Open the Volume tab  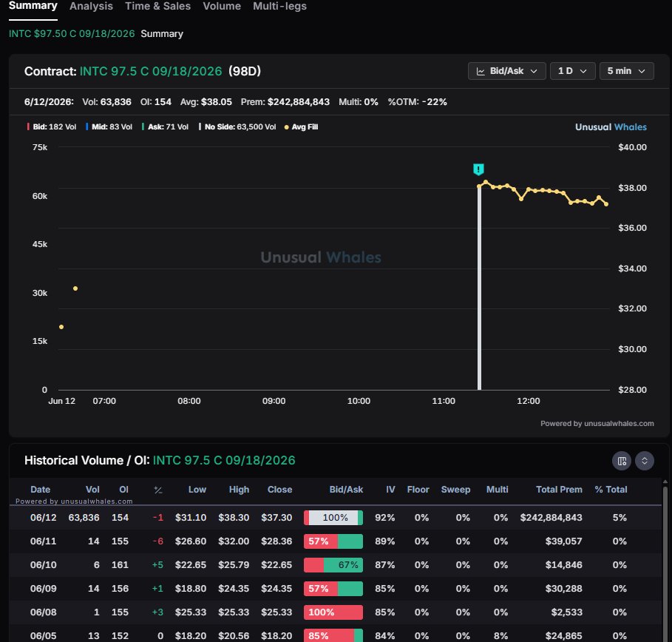(222, 6)
